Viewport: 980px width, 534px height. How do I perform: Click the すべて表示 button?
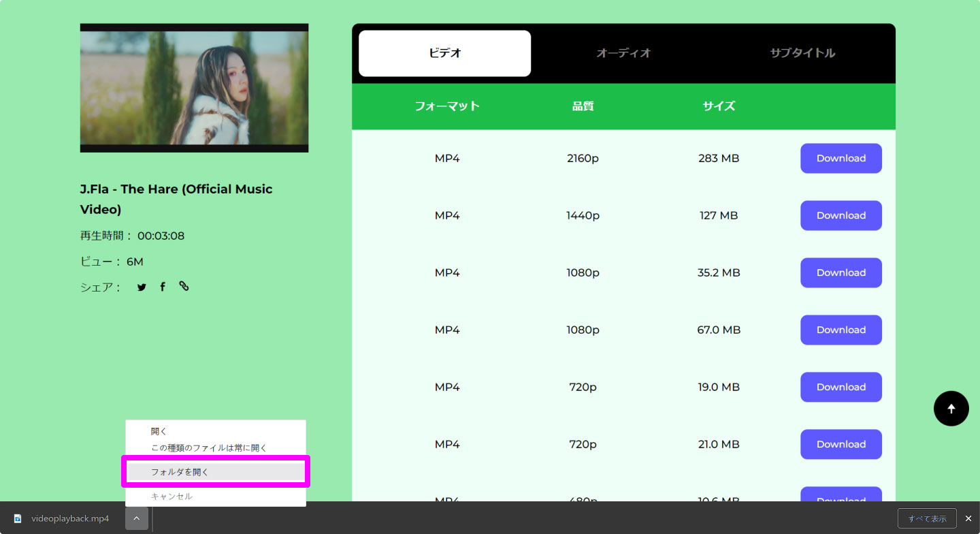pyautogui.click(x=927, y=518)
